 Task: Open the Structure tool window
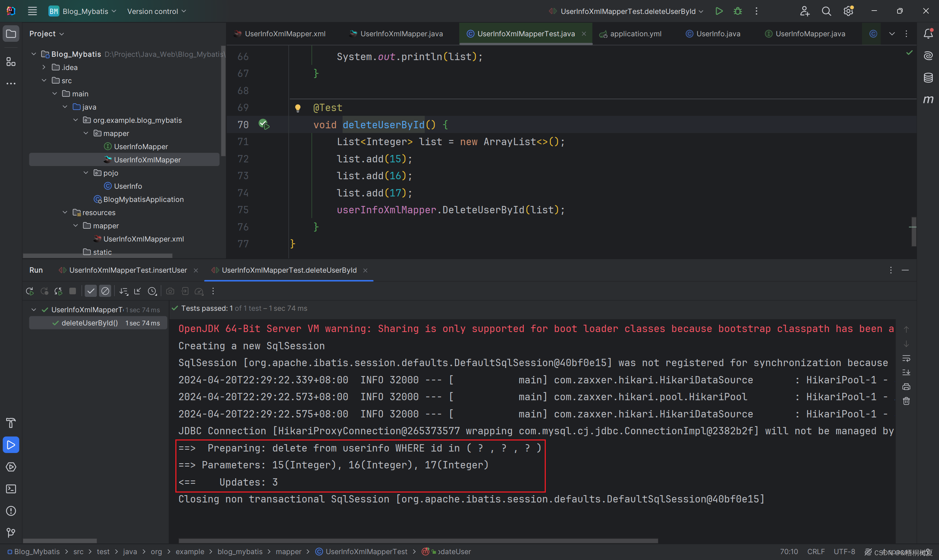click(x=11, y=62)
